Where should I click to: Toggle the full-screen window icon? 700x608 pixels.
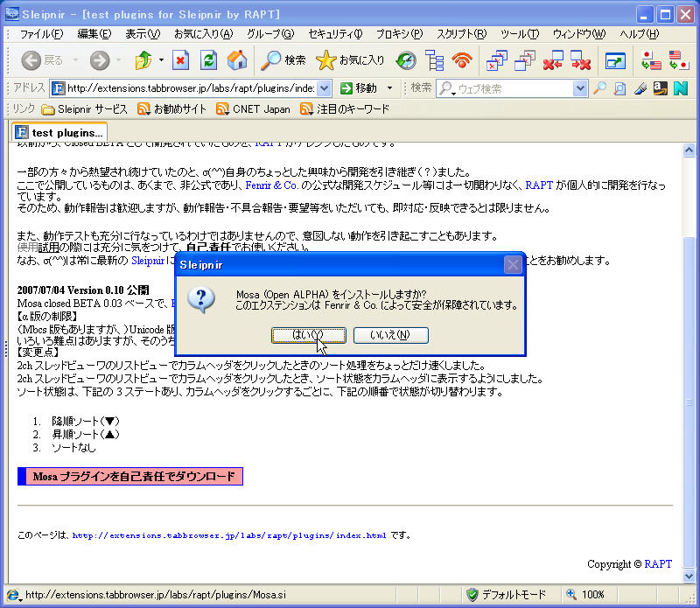click(x=615, y=60)
